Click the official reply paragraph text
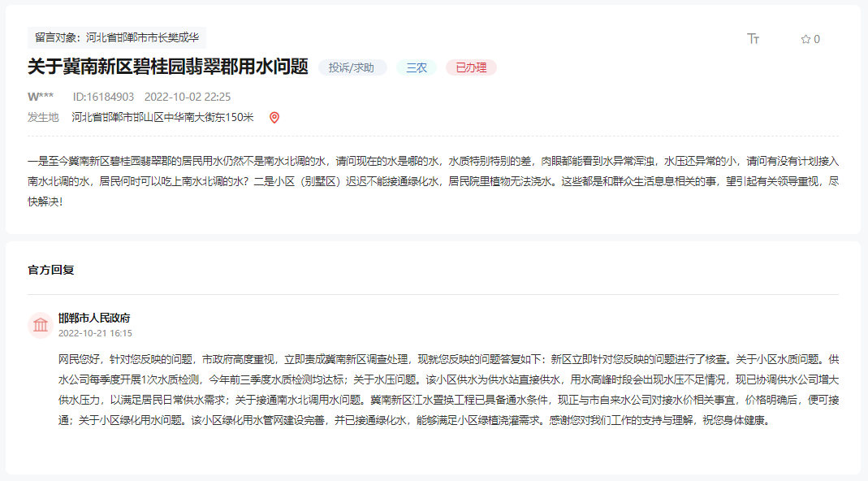The width and height of the screenshot is (868, 481). coord(448,390)
